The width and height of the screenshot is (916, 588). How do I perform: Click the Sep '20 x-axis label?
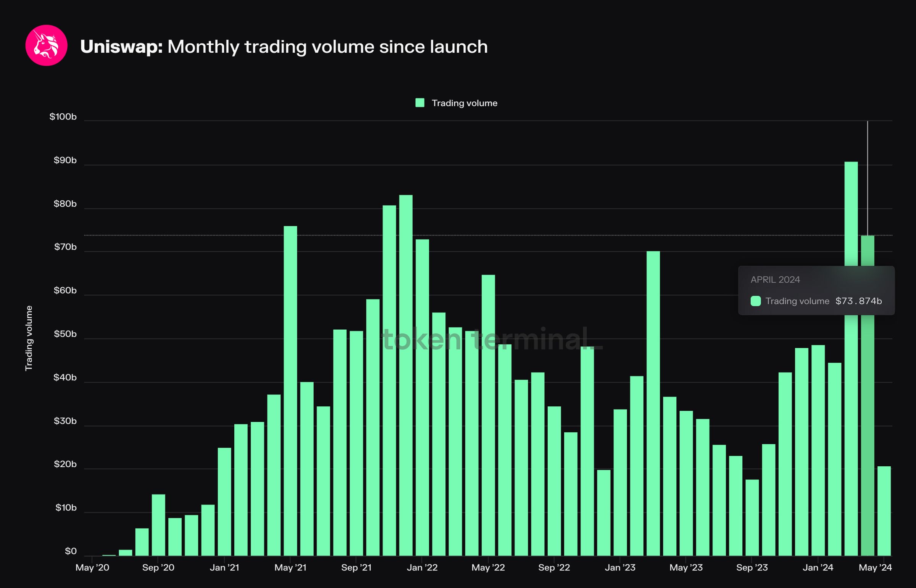pos(158,568)
